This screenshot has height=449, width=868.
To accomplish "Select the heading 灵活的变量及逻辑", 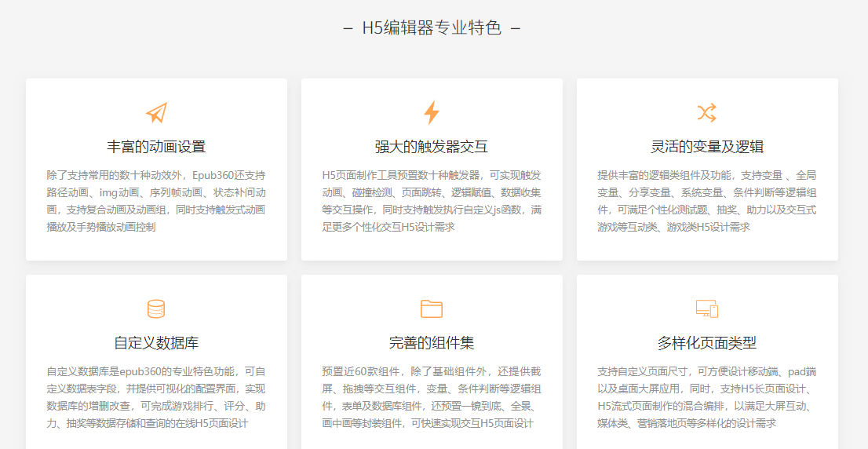I will point(707,147).
